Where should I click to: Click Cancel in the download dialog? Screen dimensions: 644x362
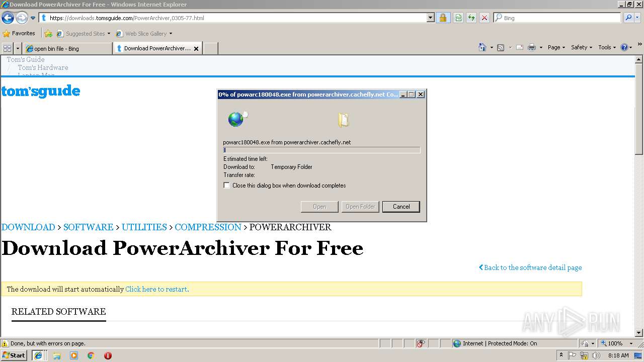(x=401, y=207)
